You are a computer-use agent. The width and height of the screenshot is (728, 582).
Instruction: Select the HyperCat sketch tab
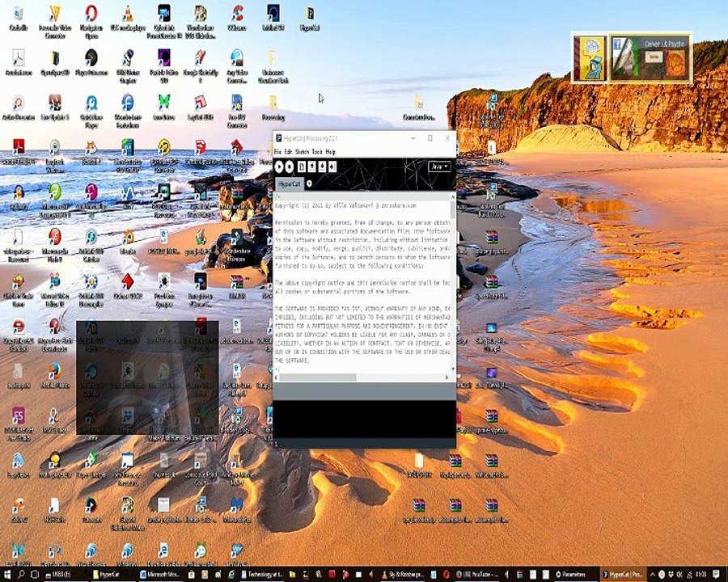[290, 184]
